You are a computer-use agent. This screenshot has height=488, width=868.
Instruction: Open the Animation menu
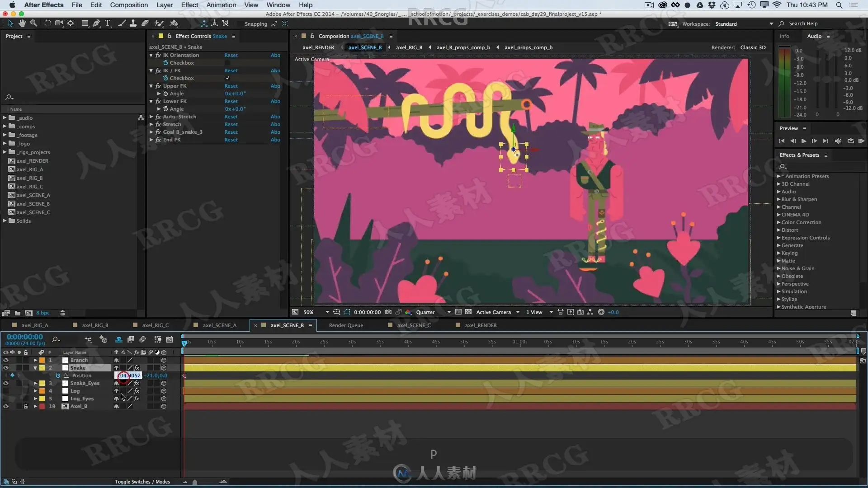point(221,5)
